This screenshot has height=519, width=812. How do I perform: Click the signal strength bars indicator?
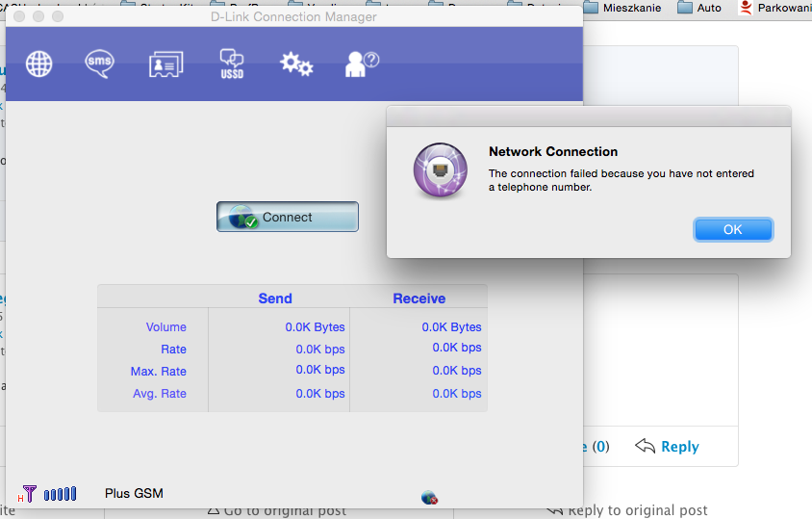coord(60,494)
